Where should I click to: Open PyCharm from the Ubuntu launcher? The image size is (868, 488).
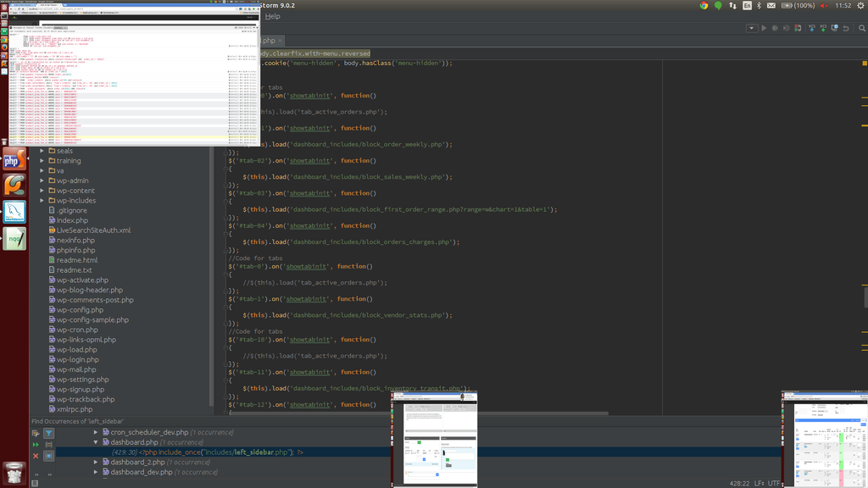pos(14,185)
